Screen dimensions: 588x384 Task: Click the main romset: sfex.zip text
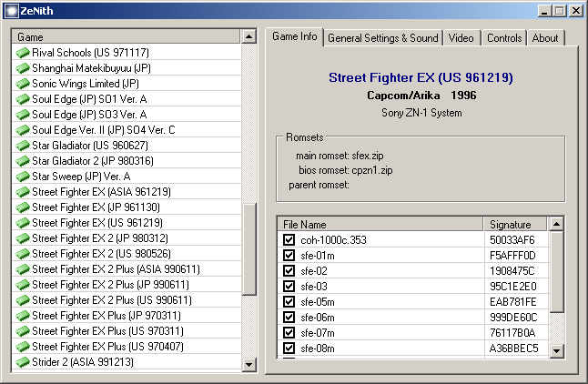click(340, 156)
